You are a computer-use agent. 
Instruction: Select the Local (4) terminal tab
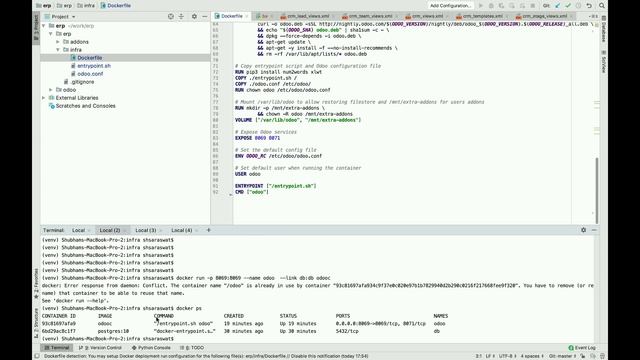(182, 230)
